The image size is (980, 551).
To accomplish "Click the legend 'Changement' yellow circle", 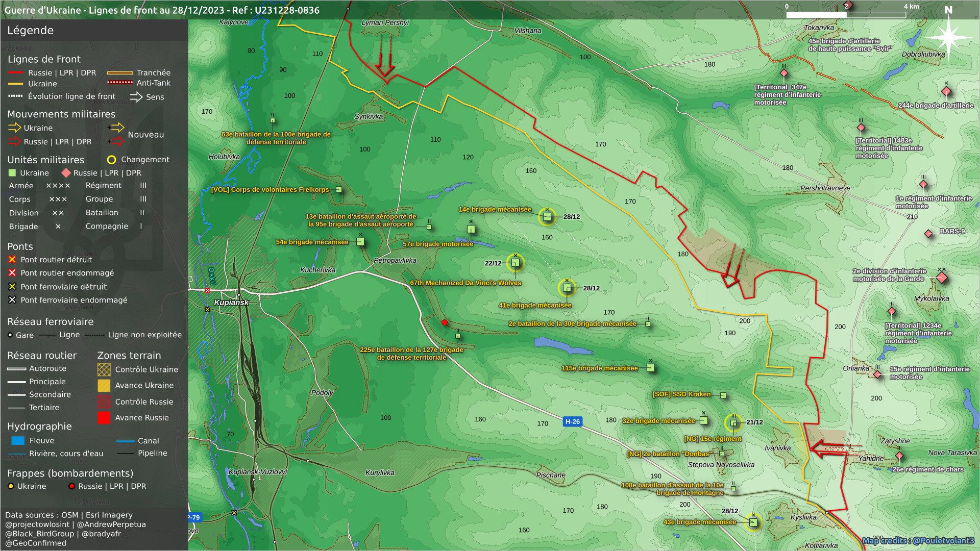I will pos(111,160).
